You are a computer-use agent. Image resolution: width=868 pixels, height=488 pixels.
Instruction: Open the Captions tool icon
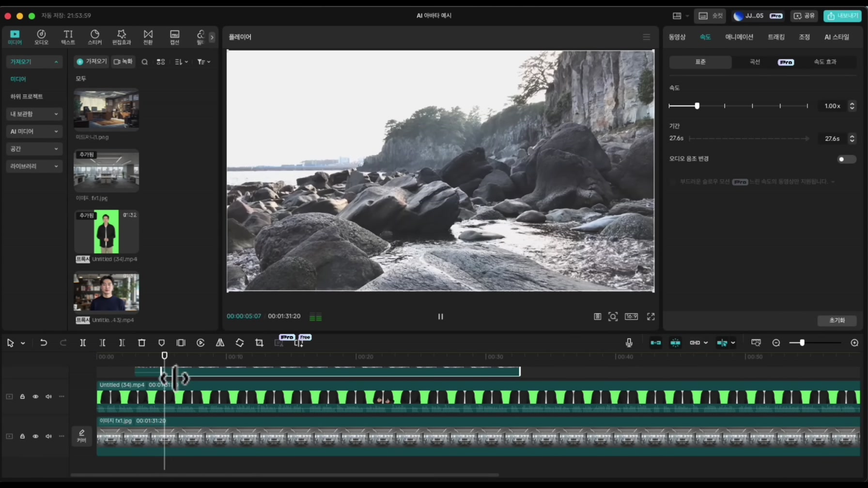pos(174,37)
